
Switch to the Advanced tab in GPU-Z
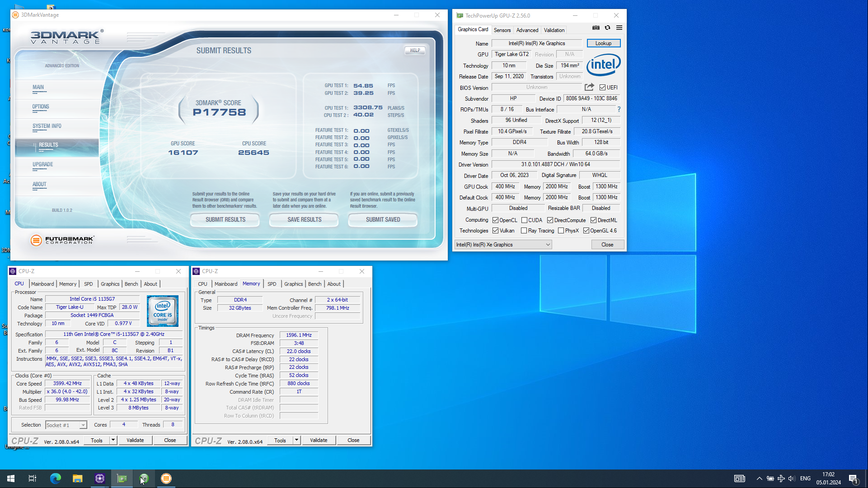coord(527,30)
